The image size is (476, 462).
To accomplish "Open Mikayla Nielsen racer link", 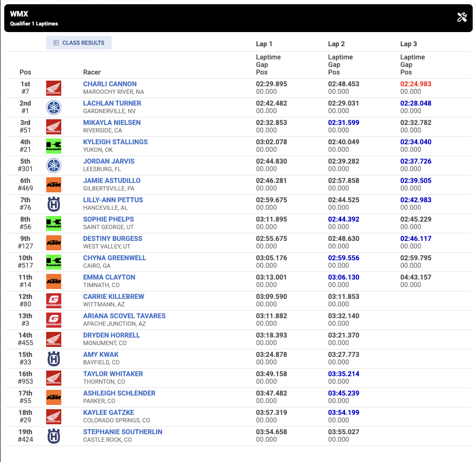I will [x=112, y=123].
